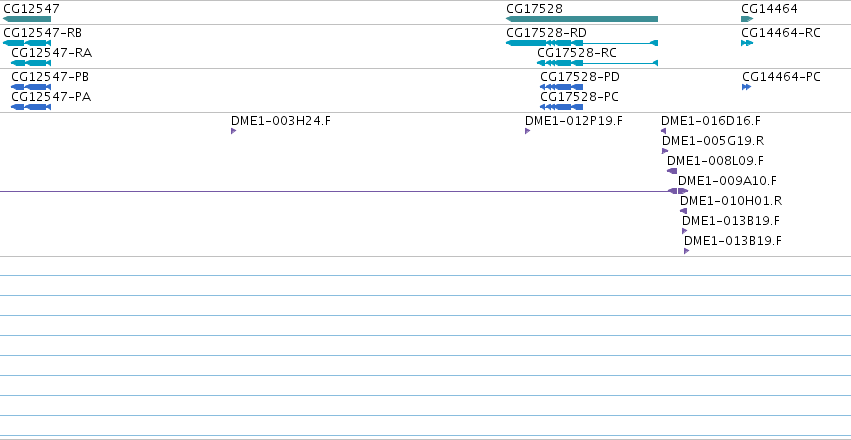
Task: Select the CG12547-PA coding region glyph
Action: point(31,107)
